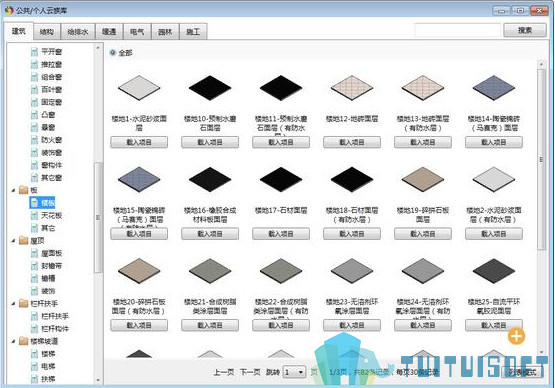
Task: Click 载入项目 under 楼地20-碎拼石板面层
Action: click(x=139, y=325)
